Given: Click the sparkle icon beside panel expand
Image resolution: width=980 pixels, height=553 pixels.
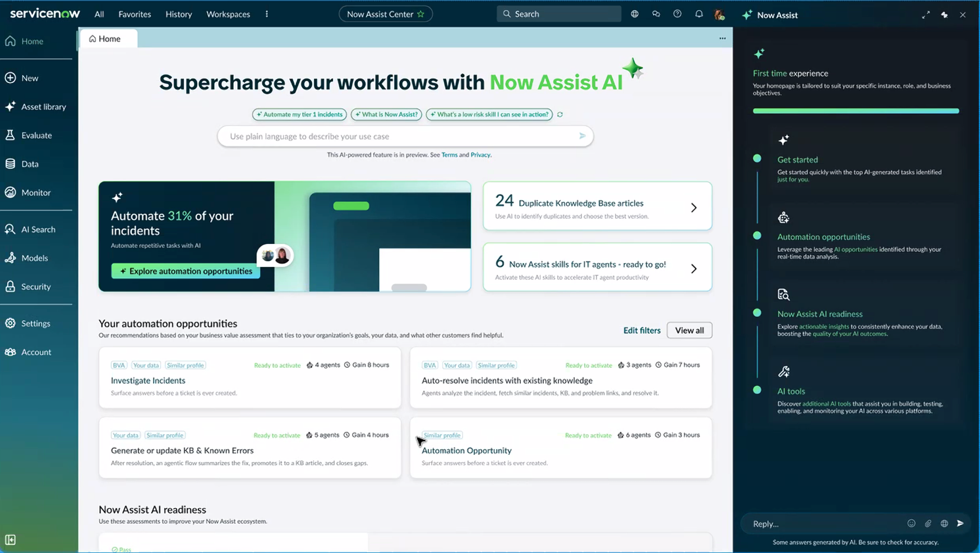Looking at the screenshot, I should pyautogui.click(x=945, y=15).
